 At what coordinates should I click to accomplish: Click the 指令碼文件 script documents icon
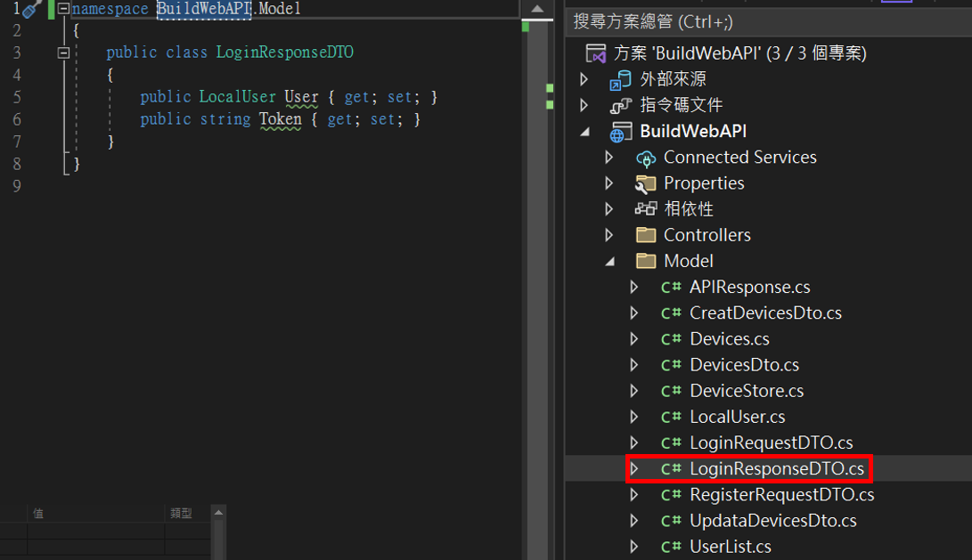click(x=620, y=105)
